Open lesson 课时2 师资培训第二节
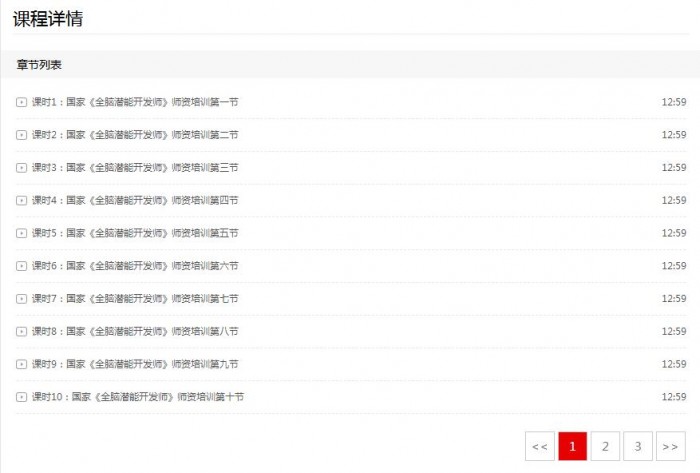Viewport: 700px width, 473px height. [135, 135]
